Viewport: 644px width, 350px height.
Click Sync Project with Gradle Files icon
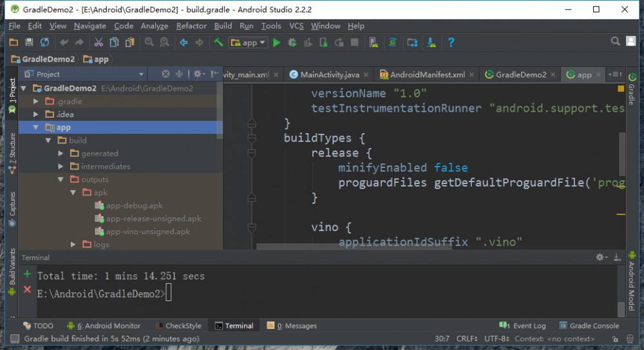click(x=393, y=42)
